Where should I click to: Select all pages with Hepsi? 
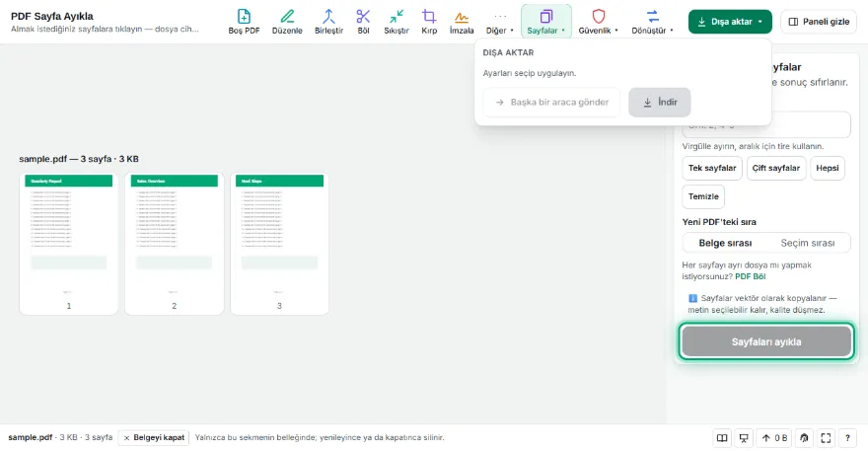click(827, 168)
